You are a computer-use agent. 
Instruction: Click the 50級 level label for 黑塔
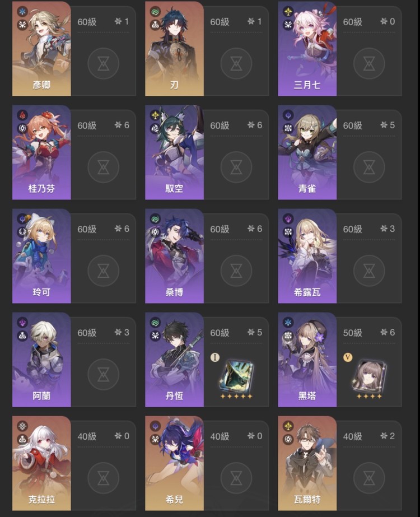pyautogui.click(x=353, y=333)
